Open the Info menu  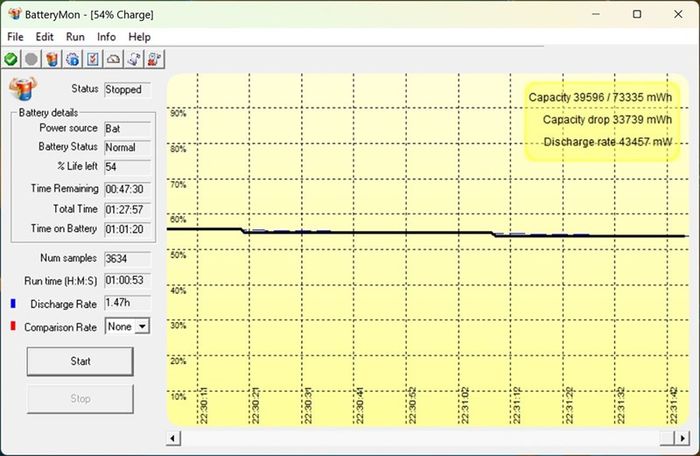(106, 37)
